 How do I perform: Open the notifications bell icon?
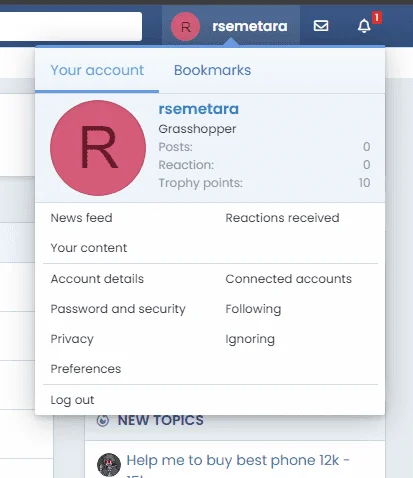click(x=364, y=26)
